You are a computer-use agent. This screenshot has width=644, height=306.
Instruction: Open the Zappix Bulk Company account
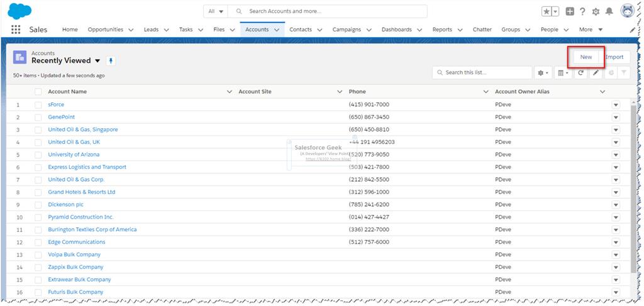tap(75, 268)
